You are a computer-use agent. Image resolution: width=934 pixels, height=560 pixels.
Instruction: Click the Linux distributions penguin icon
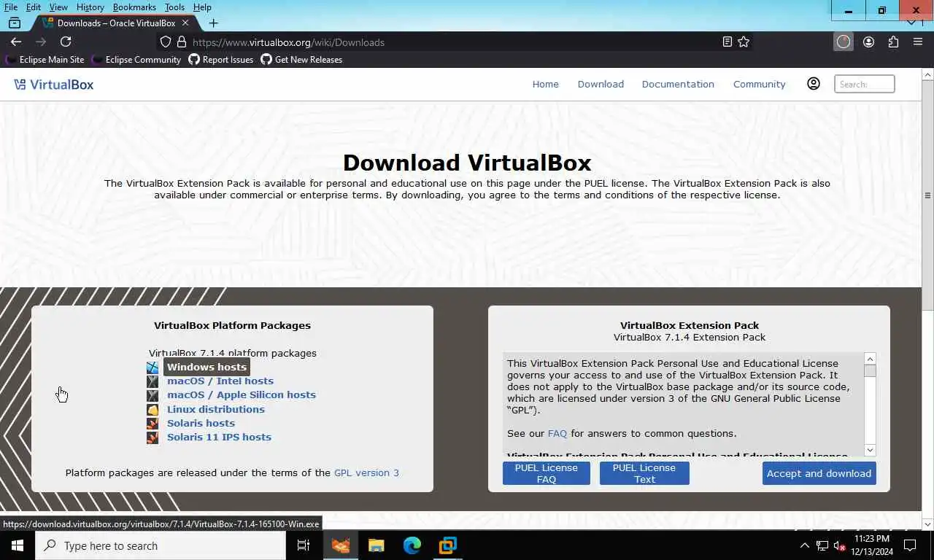(x=153, y=410)
